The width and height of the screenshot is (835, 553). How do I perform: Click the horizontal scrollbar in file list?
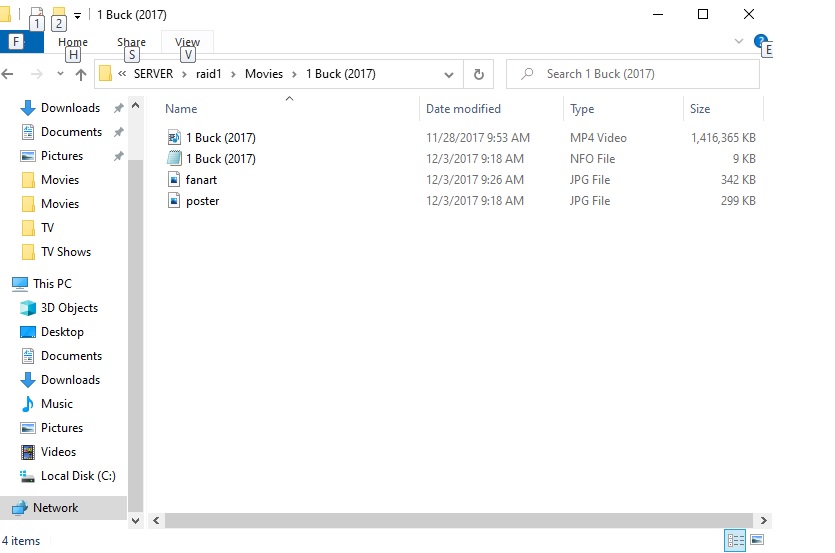450,521
